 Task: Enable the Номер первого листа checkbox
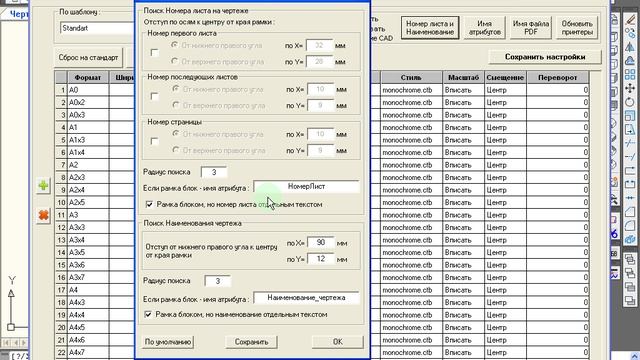tap(154, 53)
